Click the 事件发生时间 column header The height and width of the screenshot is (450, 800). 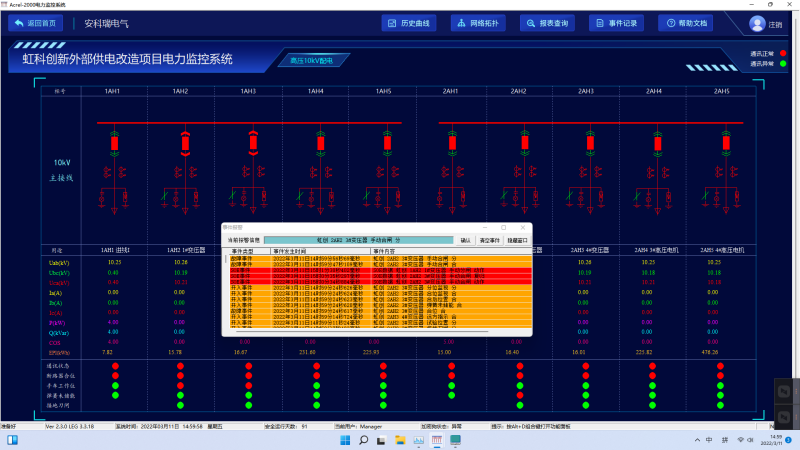pyautogui.click(x=320, y=252)
